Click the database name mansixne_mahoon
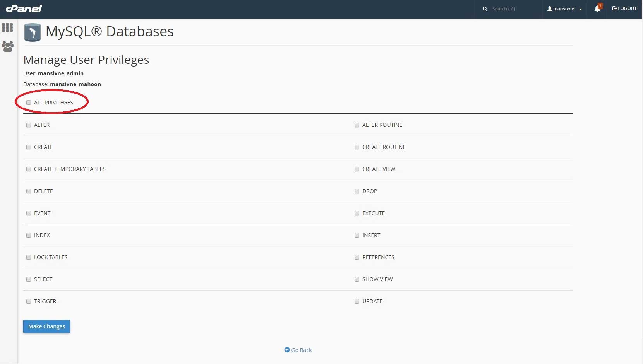643x364 pixels. click(75, 84)
